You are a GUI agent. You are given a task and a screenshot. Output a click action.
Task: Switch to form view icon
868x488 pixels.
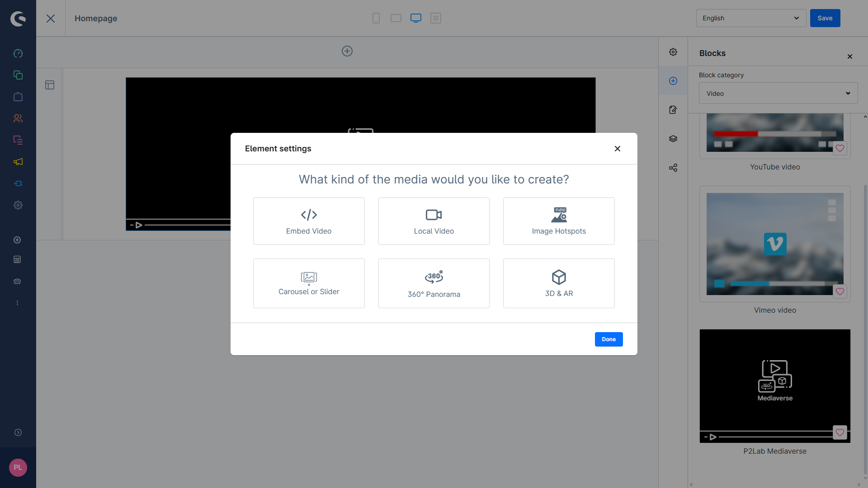click(x=436, y=18)
